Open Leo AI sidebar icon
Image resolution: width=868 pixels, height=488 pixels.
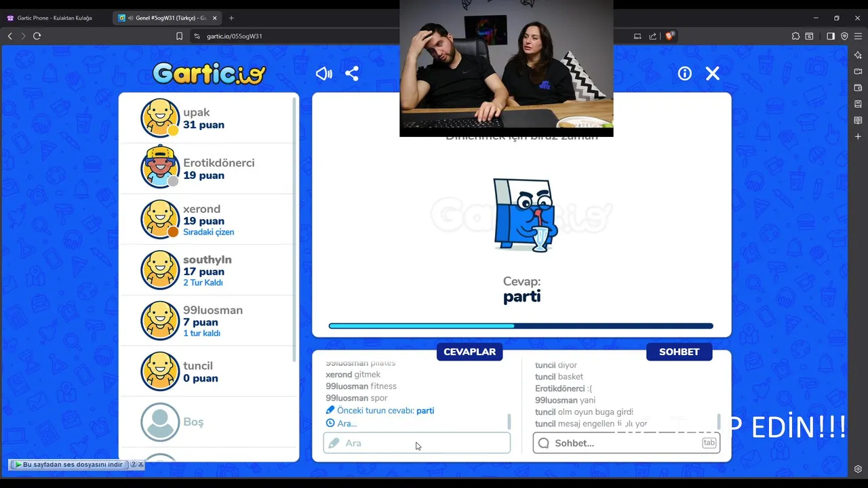(x=858, y=55)
